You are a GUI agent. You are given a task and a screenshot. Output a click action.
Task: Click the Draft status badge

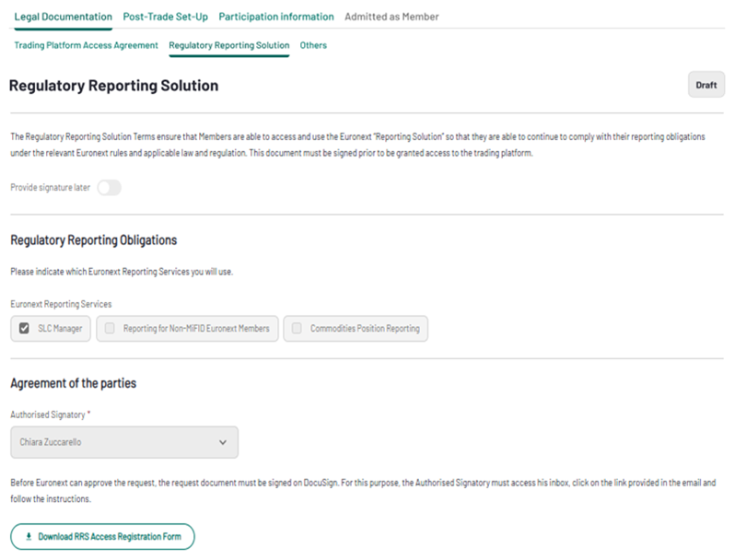[x=706, y=85]
